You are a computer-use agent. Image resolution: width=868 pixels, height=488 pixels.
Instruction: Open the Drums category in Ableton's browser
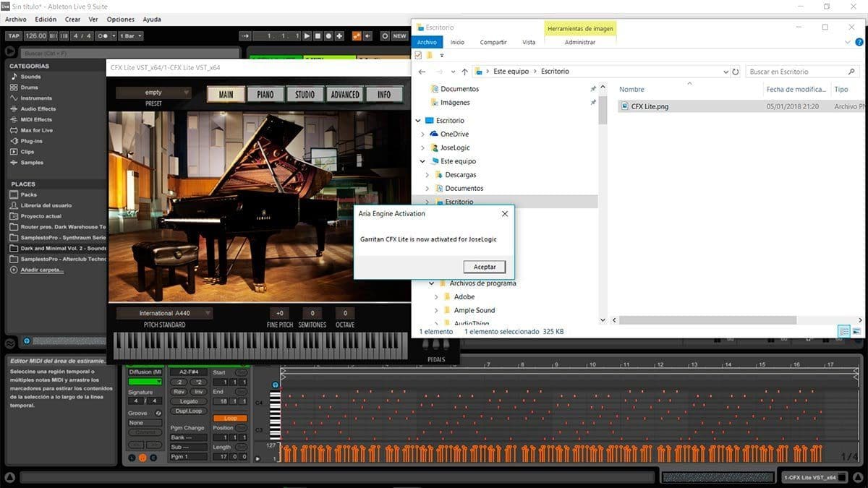[29, 87]
